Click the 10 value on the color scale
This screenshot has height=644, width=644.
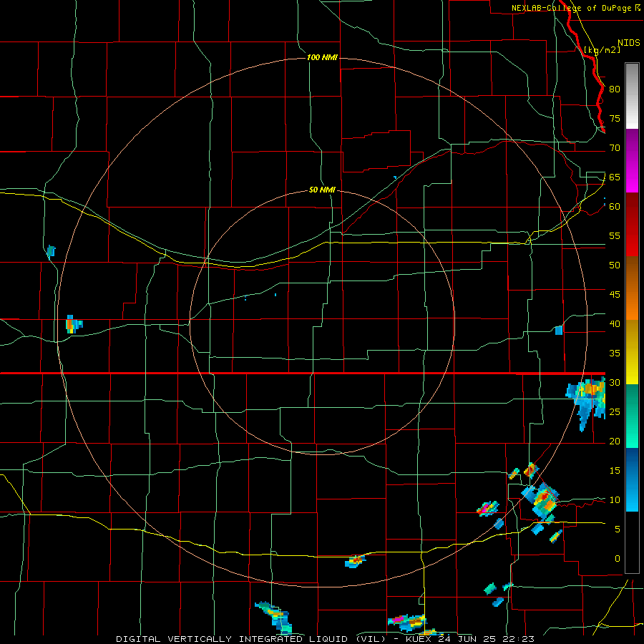click(615, 500)
